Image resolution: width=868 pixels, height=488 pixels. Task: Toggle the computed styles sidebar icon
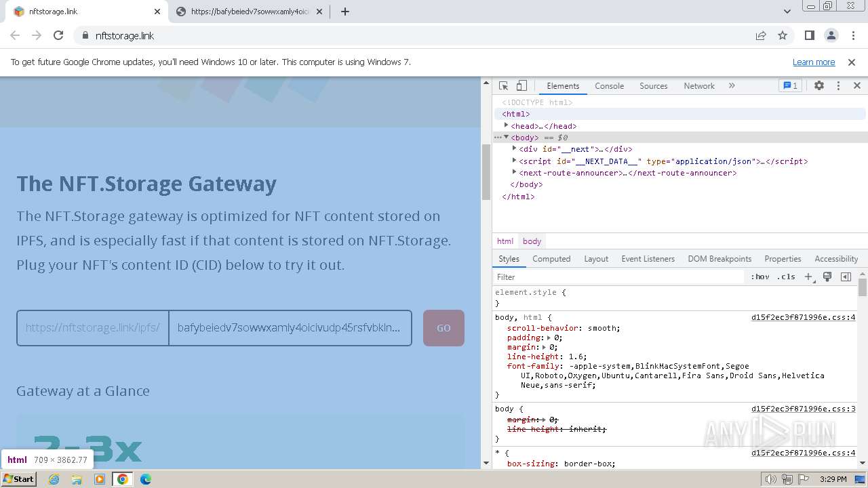[x=846, y=277]
